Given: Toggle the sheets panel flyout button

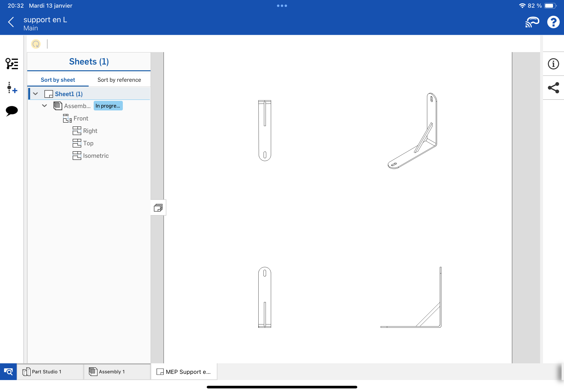Looking at the screenshot, I should pyautogui.click(x=158, y=208).
